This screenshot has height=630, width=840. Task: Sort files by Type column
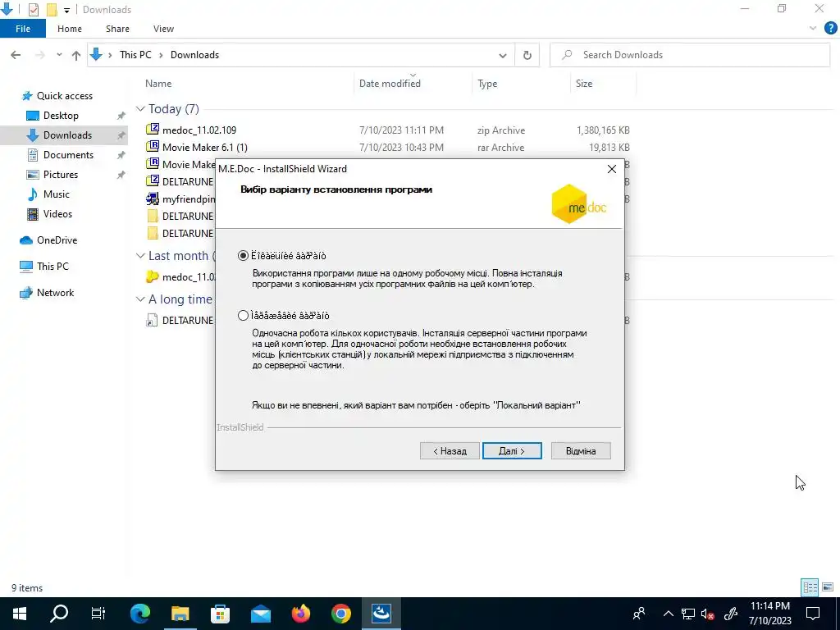pyautogui.click(x=487, y=84)
